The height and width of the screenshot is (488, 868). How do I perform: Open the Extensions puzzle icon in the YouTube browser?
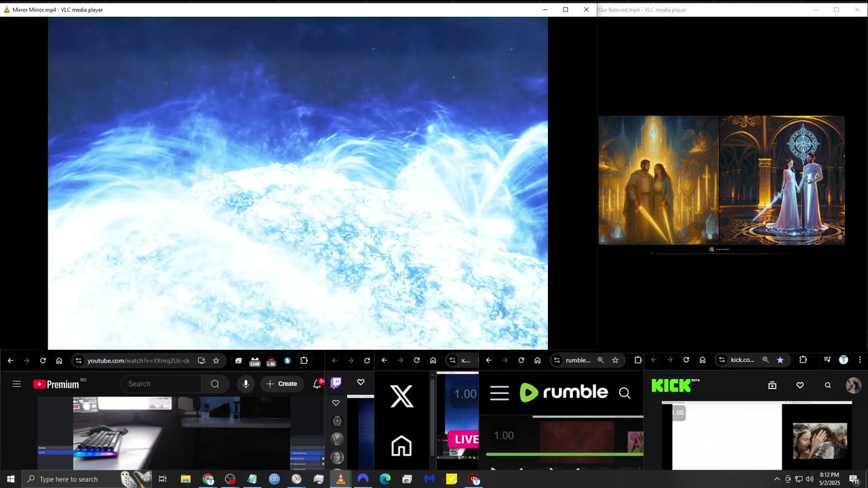(x=304, y=361)
